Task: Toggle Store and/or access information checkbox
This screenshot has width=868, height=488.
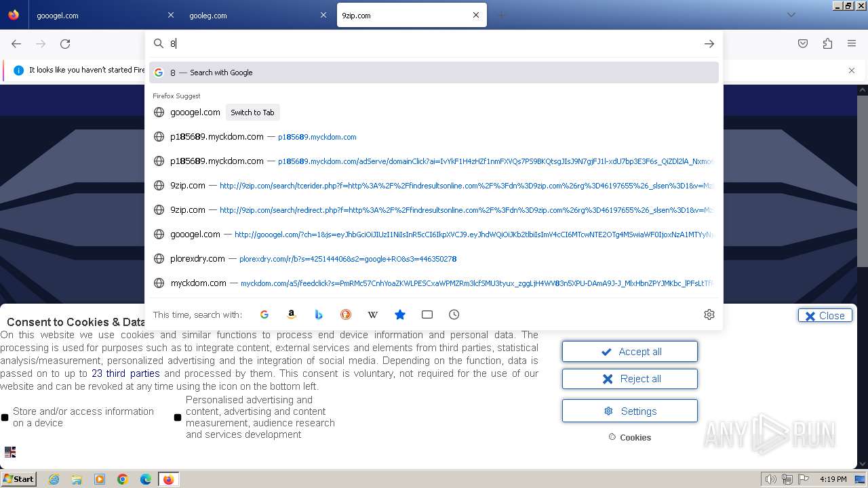Action: click(5, 418)
